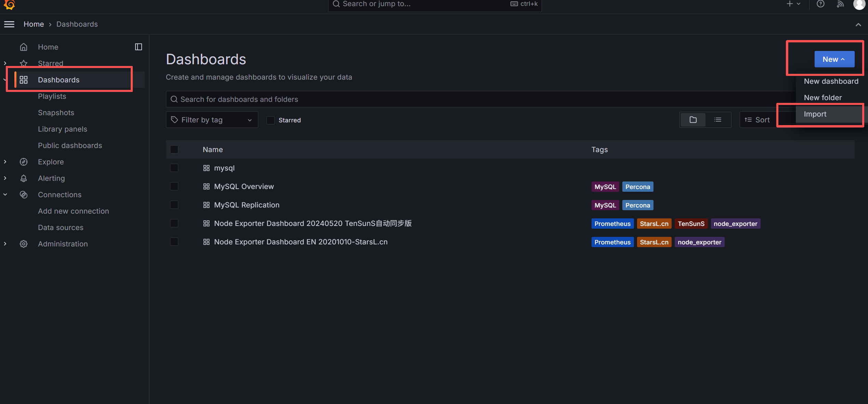Open the MySQL Overview dashboard link
The width and height of the screenshot is (868, 404).
pos(244,186)
